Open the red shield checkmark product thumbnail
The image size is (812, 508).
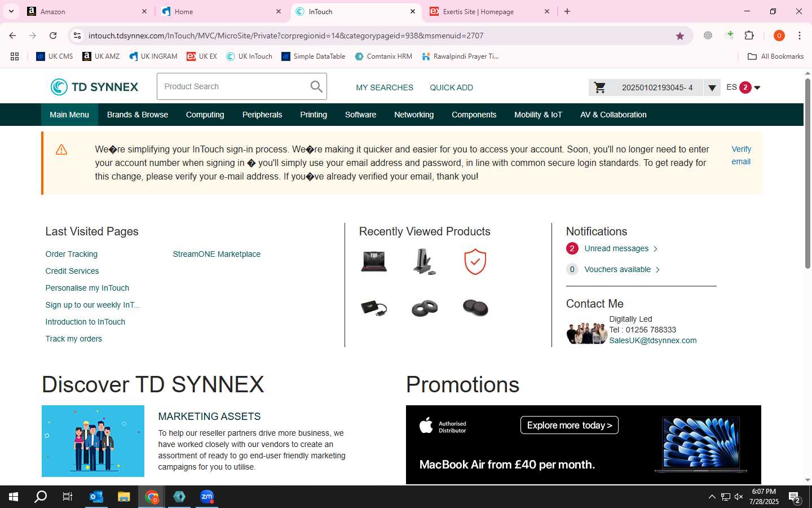475,262
